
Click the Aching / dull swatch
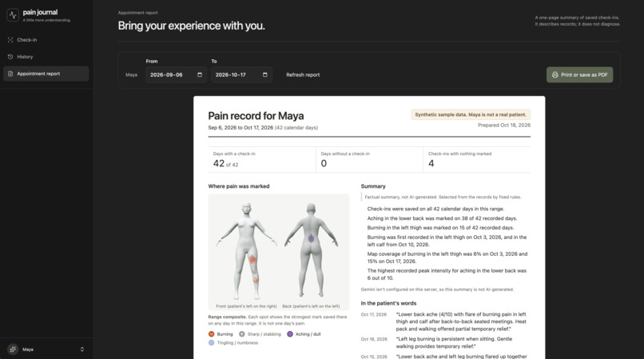tap(290, 334)
